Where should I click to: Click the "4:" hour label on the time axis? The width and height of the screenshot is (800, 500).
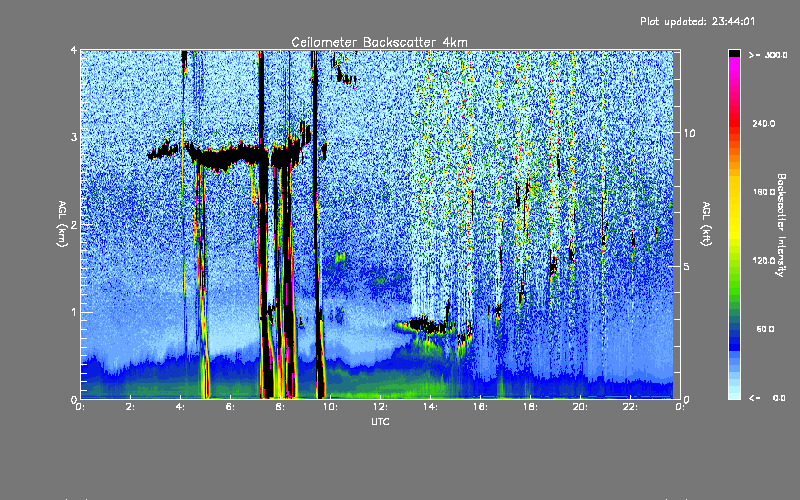click(181, 407)
